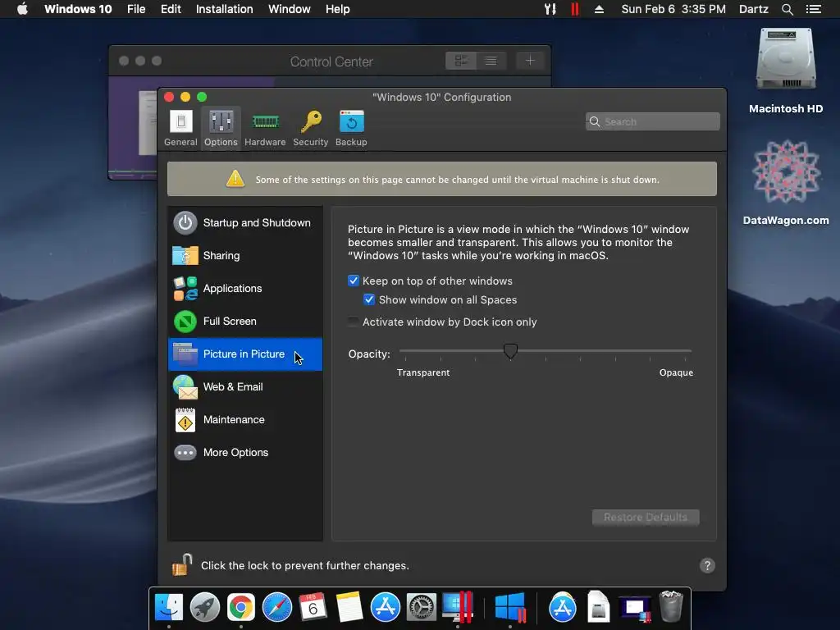840x630 pixels.
Task: Select Startup and Shutdown in sidebar
Action: click(245, 223)
